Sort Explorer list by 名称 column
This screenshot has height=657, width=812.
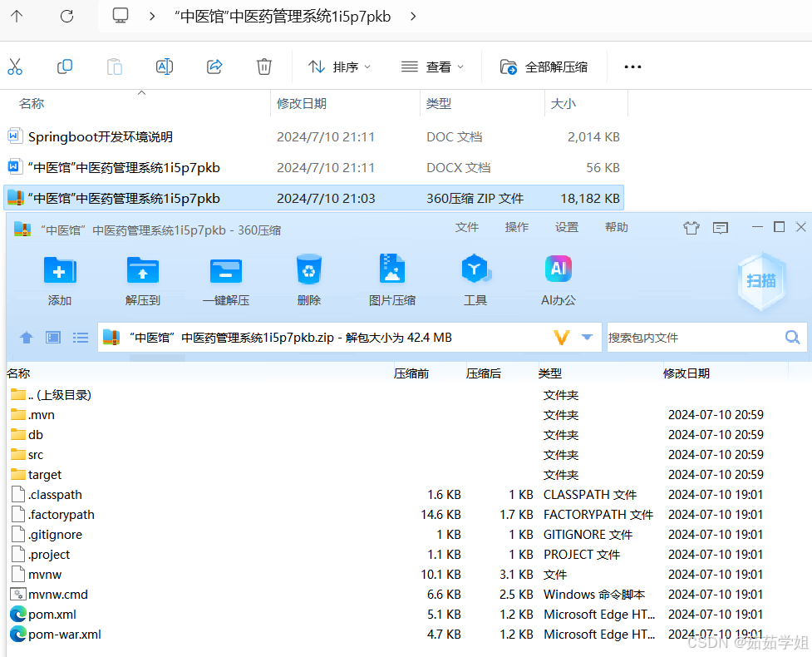32,104
